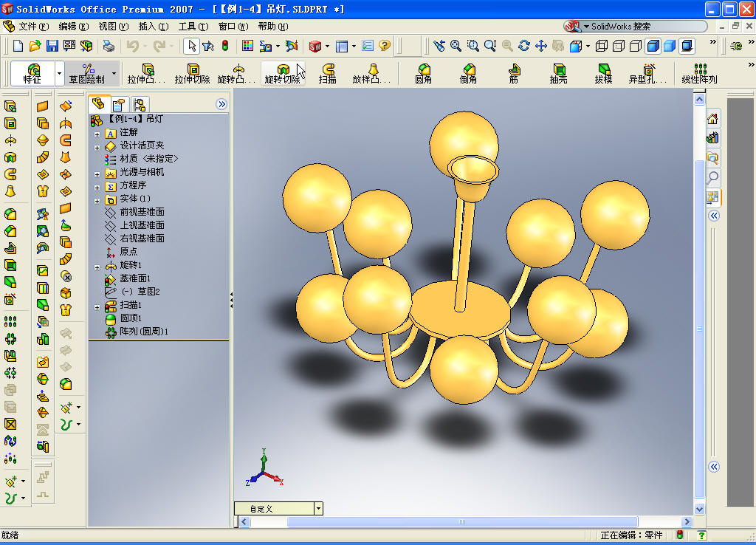
Task: Click the 旋转凸台 revolve boss tool
Action: click(x=236, y=73)
